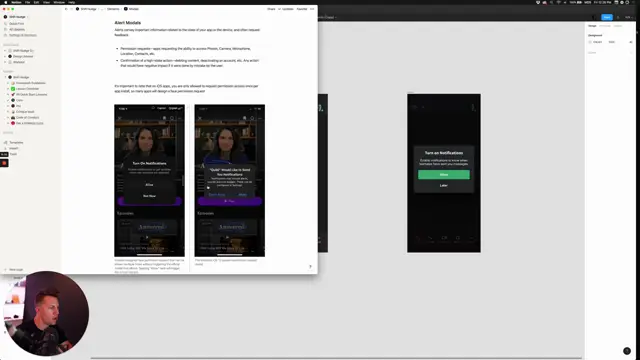This screenshot has height=360, width=640.
Task: Open All Updates in Notion sidebar
Action: pyautogui.click(x=17, y=29)
